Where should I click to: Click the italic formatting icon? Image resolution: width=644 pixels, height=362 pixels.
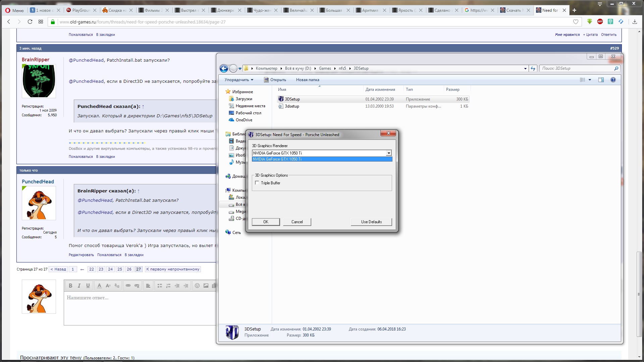coord(79,286)
